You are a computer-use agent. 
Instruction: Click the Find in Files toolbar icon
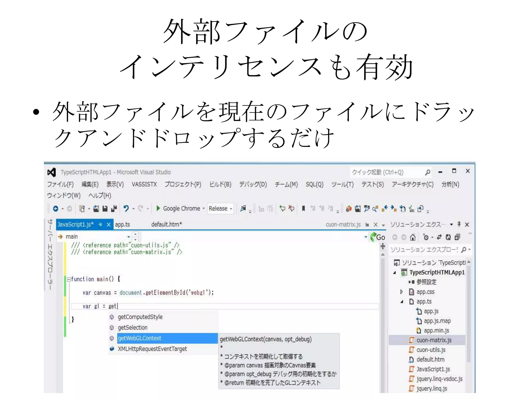click(243, 208)
